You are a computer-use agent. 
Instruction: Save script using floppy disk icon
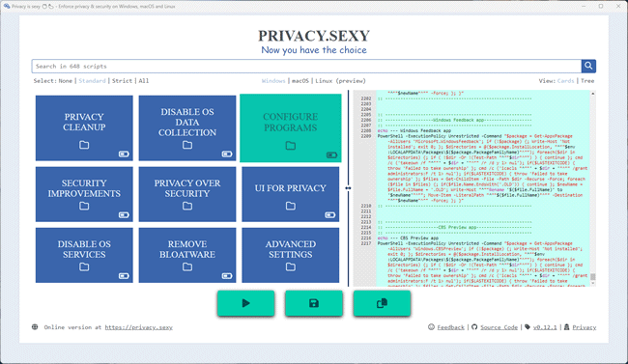[314, 303]
